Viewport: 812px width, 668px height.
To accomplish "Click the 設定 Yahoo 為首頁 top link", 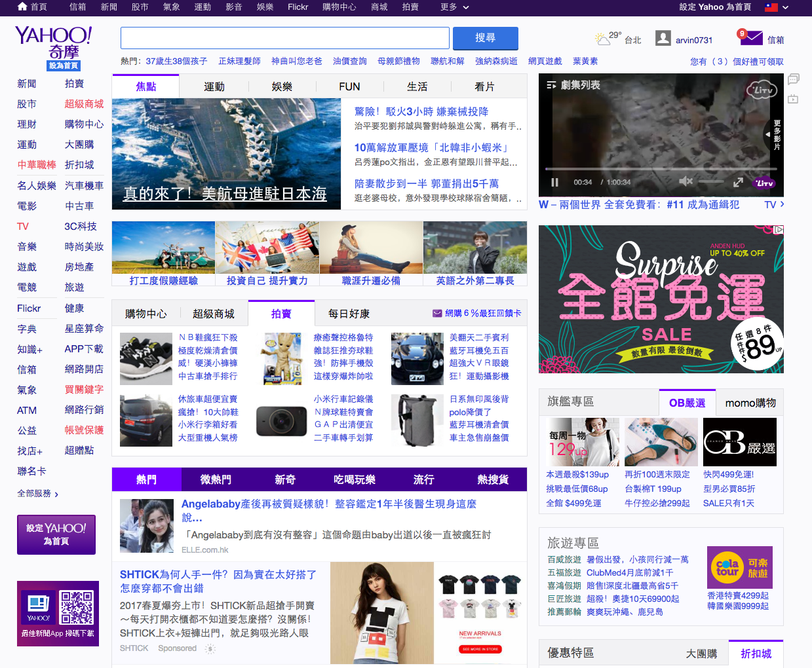I will click(715, 7).
